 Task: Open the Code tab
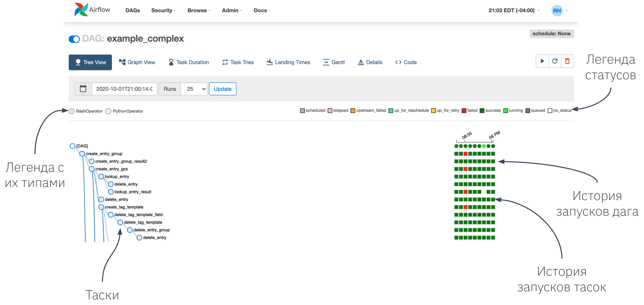(x=406, y=62)
